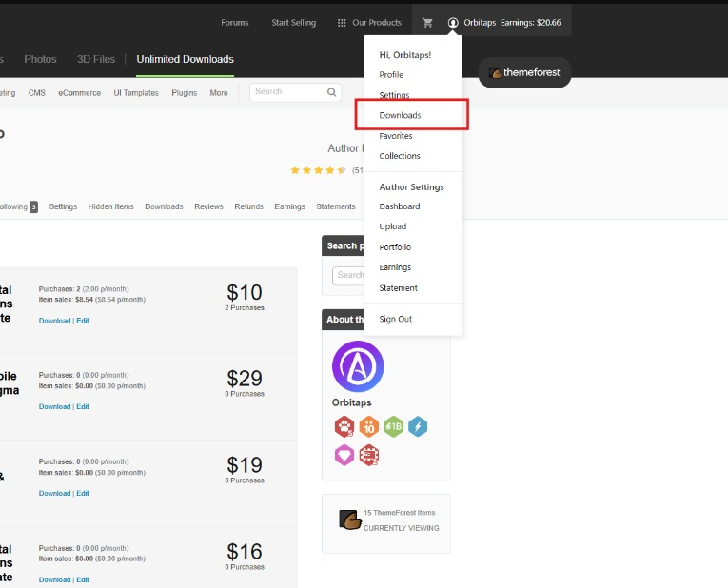Click the red paw print badge
The height and width of the screenshot is (588, 728).
coord(344,427)
